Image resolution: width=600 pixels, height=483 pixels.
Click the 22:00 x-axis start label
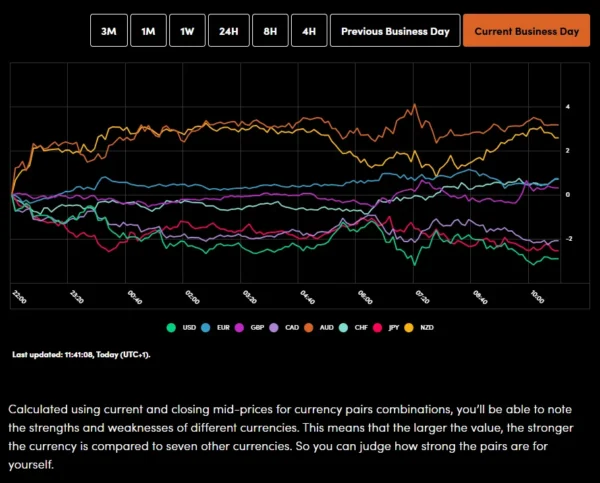coord(17,298)
